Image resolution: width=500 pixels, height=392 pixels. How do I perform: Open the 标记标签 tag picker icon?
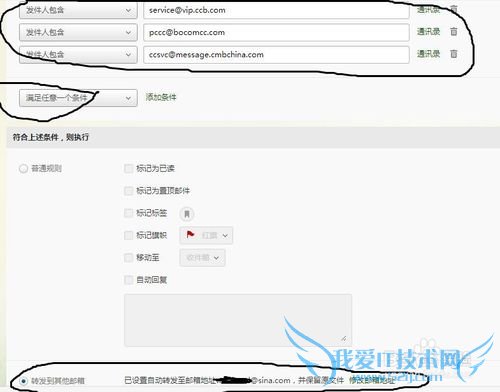[187, 214]
